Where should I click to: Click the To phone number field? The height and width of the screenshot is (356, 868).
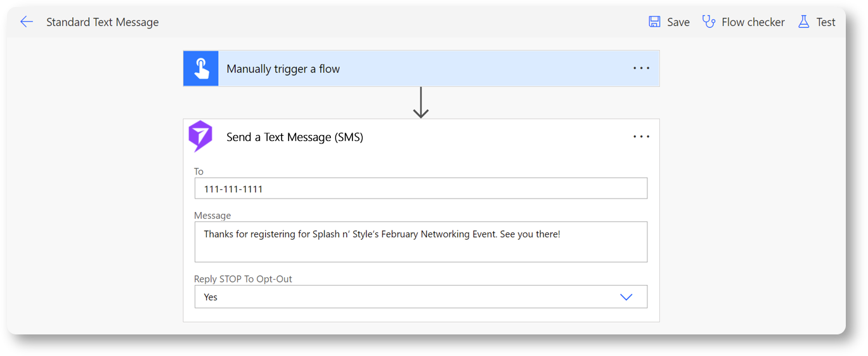coord(420,189)
